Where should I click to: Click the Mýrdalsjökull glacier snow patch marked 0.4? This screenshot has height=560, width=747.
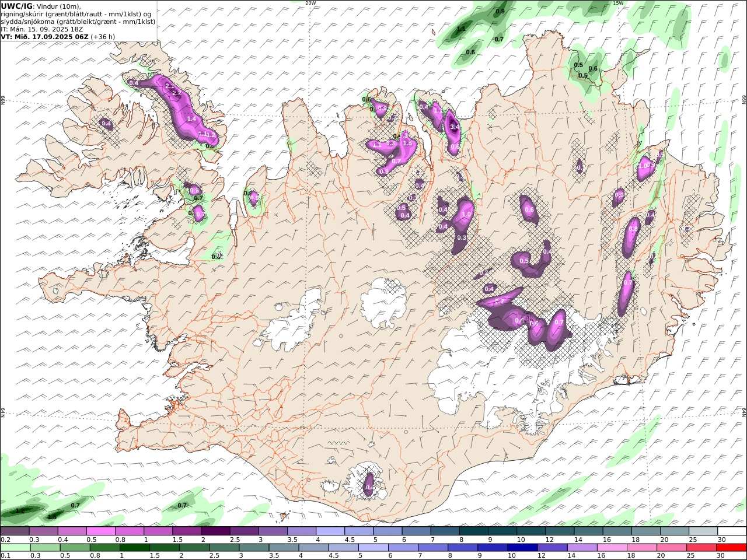[369, 485]
